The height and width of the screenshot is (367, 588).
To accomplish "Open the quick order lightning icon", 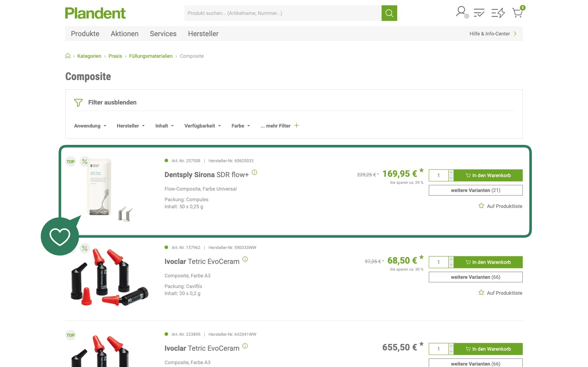I will coord(498,13).
